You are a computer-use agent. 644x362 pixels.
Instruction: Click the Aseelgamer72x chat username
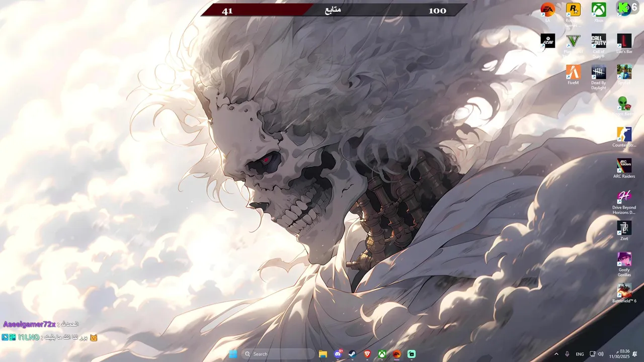point(29,325)
